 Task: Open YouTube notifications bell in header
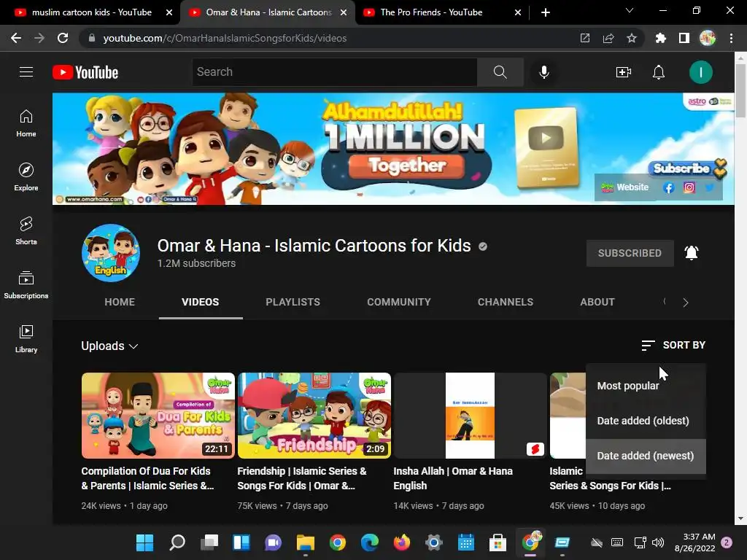click(659, 72)
